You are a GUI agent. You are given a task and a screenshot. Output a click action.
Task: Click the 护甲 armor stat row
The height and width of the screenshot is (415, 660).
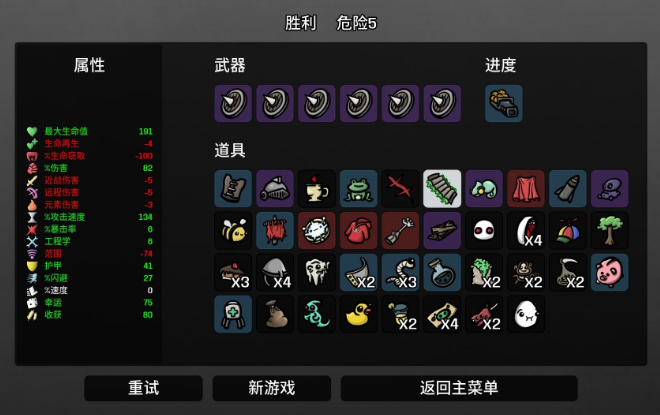click(89, 266)
